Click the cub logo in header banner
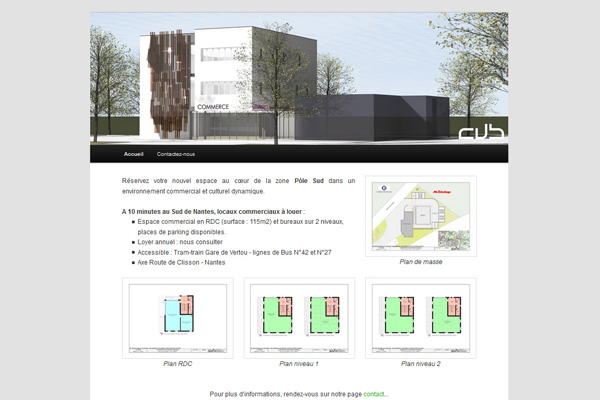 pyautogui.click(x=481, y=132)
